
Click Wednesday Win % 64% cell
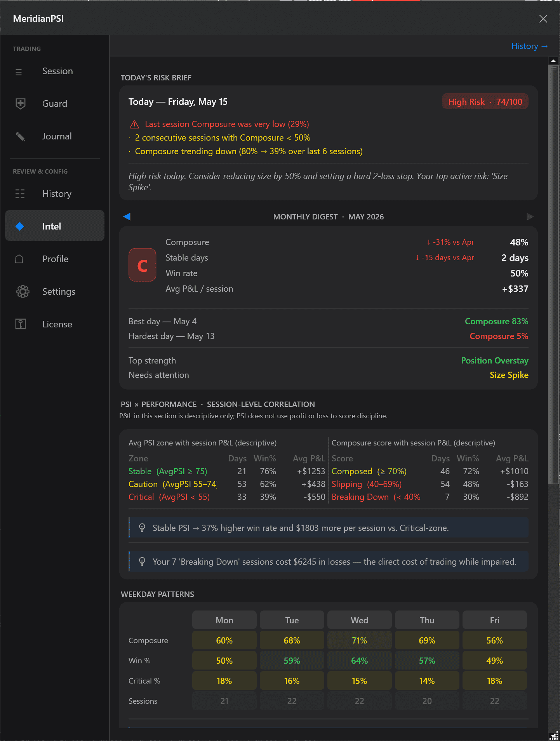pos(360,661)
